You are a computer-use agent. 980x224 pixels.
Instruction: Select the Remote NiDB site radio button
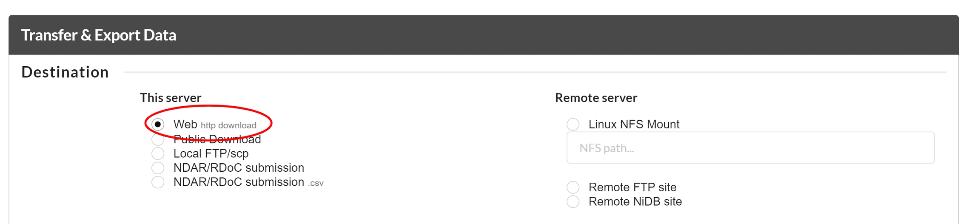(x=573, y=202)
